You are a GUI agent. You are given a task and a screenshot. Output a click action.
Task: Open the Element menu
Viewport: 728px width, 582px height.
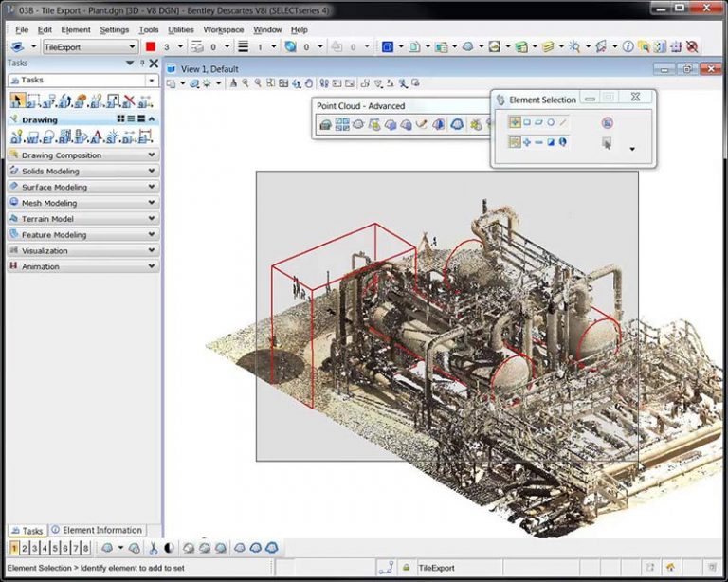pos(76,29)
